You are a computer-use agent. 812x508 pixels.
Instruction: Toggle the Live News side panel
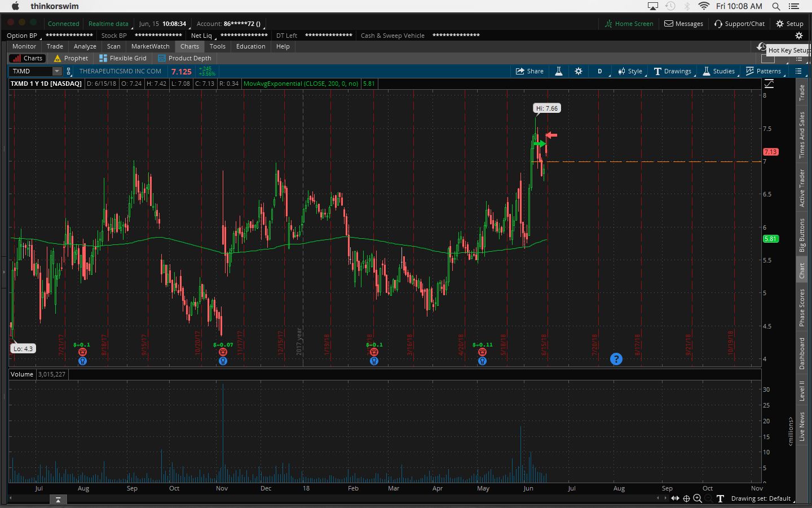pyautogui.click(x=802, y=426)
